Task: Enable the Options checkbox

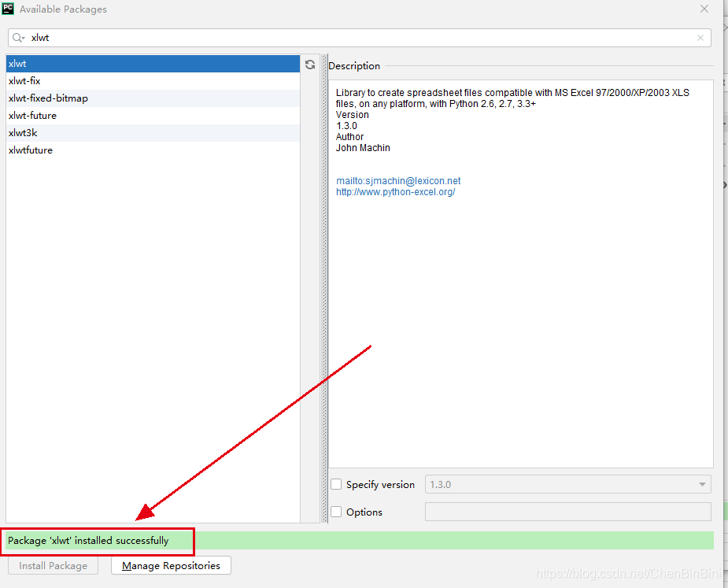Action: pos(336,512)
